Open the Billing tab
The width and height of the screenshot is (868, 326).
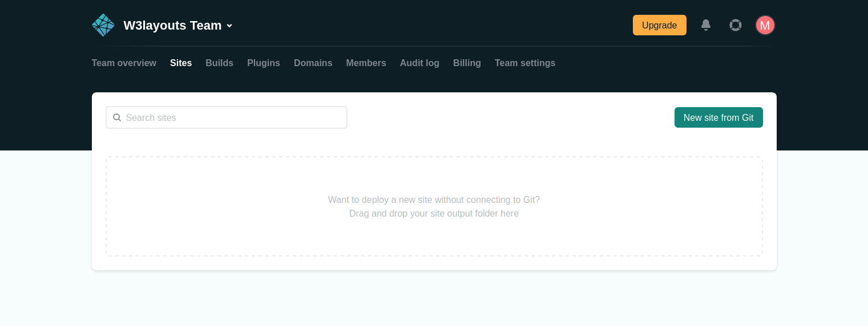(x=467, y=63)
